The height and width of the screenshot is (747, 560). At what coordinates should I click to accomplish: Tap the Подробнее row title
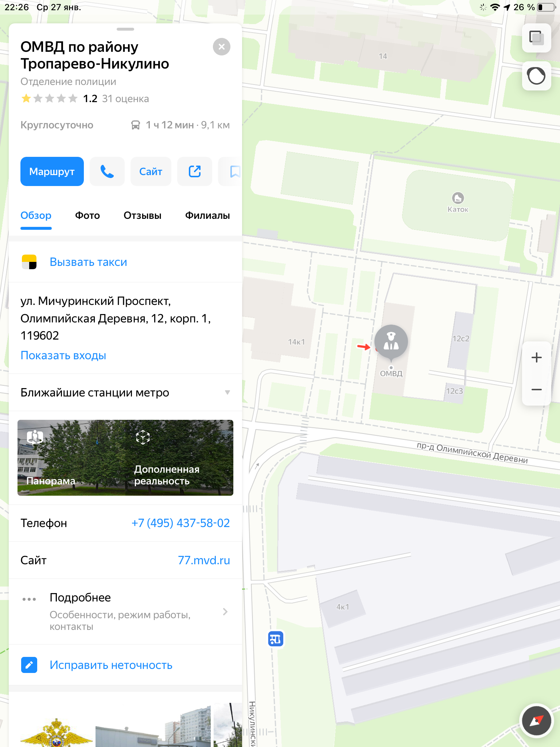(x=80, y=597)
